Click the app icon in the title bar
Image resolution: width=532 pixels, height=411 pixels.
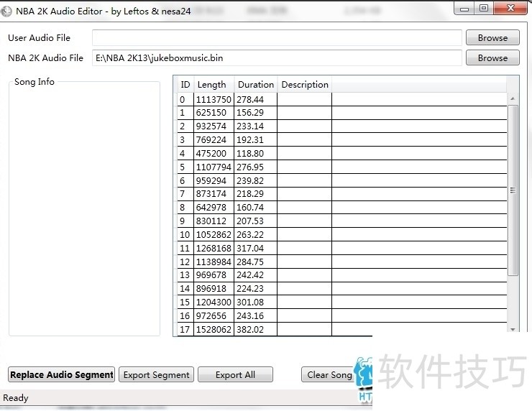7,11
